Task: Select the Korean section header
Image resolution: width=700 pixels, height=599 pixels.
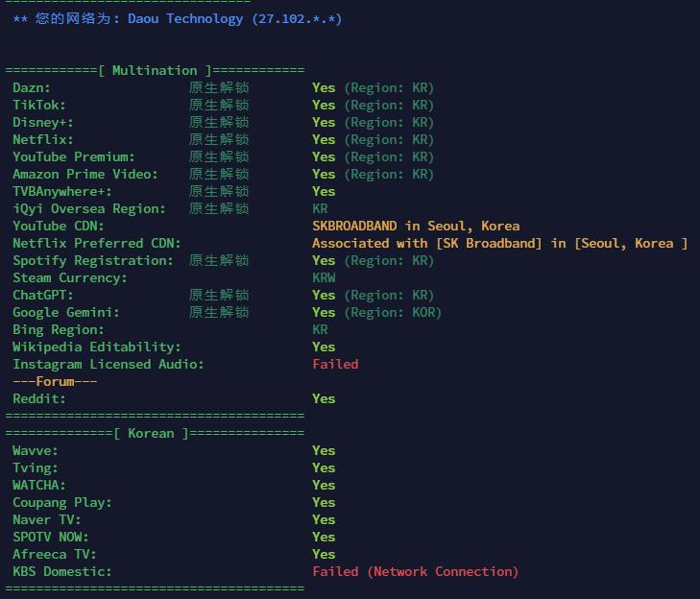Action: pyautogui.click(x=155, y=433)
